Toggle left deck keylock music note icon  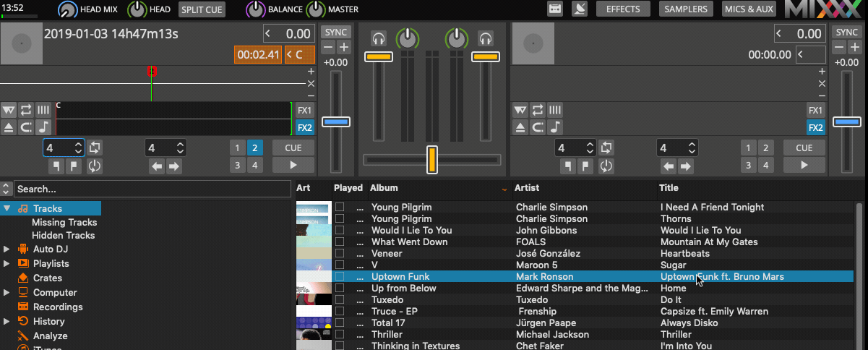[x=44, y=127]
